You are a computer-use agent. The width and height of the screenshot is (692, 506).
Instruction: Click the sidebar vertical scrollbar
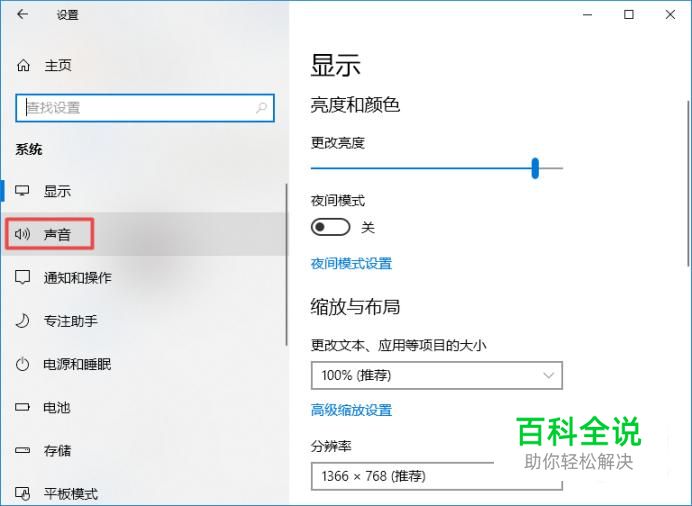click(x=286, y=265)
